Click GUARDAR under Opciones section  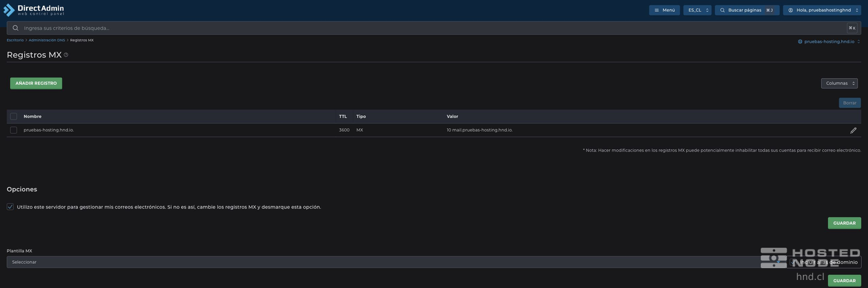(844, 223)
